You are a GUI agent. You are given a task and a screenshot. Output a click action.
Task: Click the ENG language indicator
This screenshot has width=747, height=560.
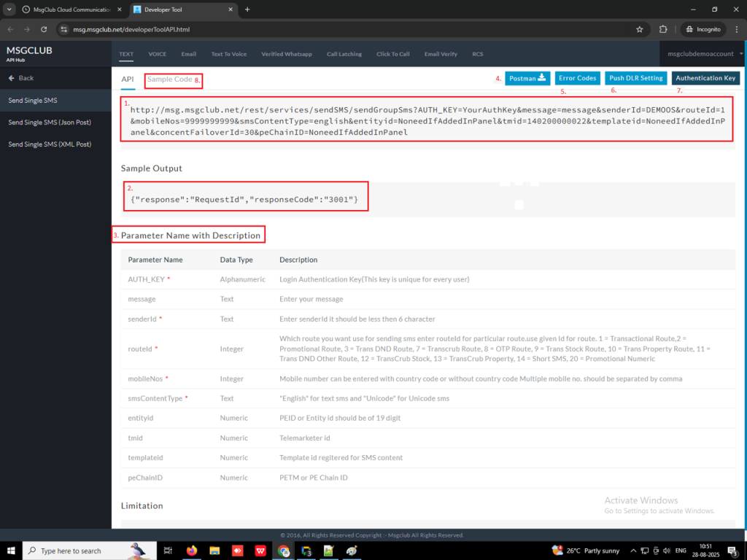pyautogui.click(x=681, y=551)
